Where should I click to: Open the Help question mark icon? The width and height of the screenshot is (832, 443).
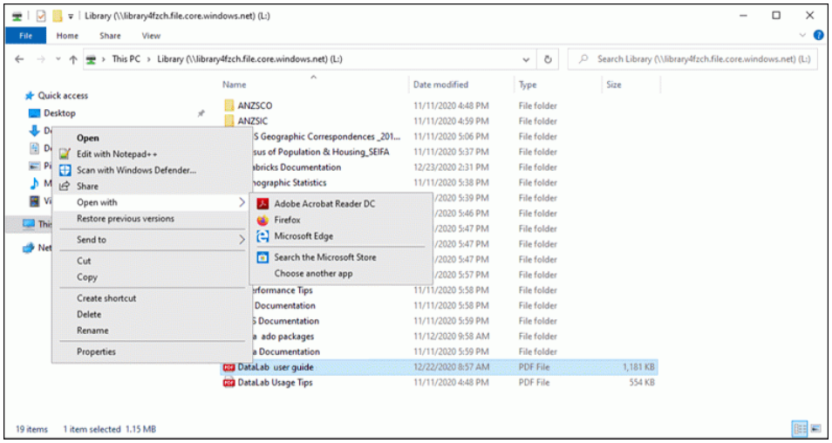click(x=818, y=36)
